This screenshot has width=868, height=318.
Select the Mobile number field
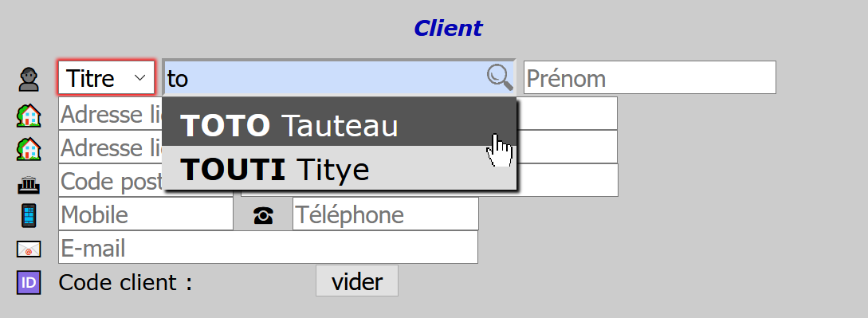[x=146, y=214]
